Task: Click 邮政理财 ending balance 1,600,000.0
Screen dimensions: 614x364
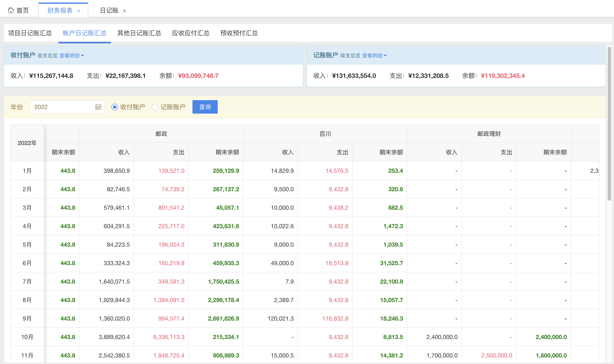Action: coord(551,355)
